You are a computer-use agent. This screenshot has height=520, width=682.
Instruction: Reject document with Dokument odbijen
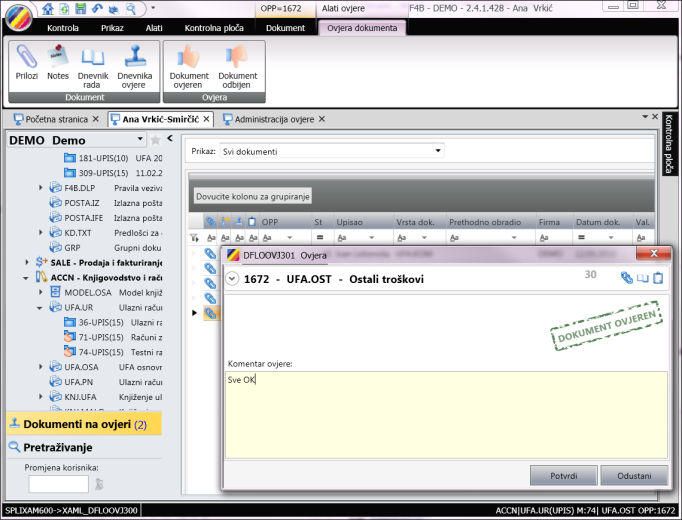[x=238, y=64]
